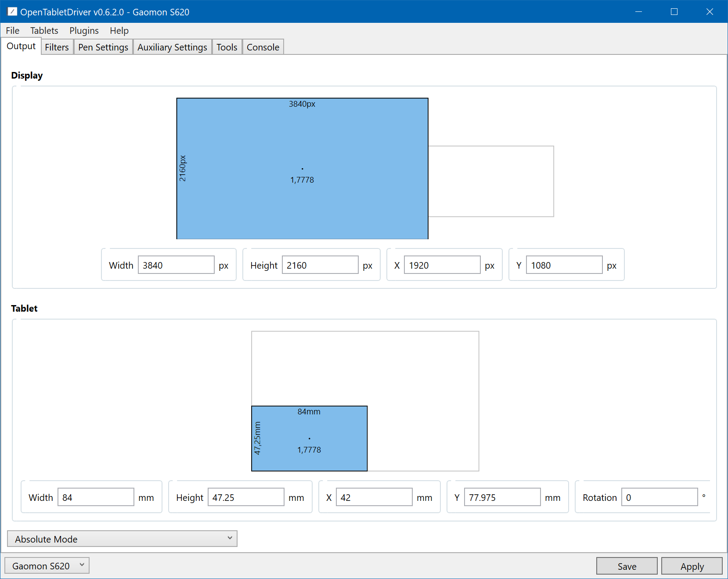Click the display Width input field
The image size is (728, 579).
[x=176, y=265]
